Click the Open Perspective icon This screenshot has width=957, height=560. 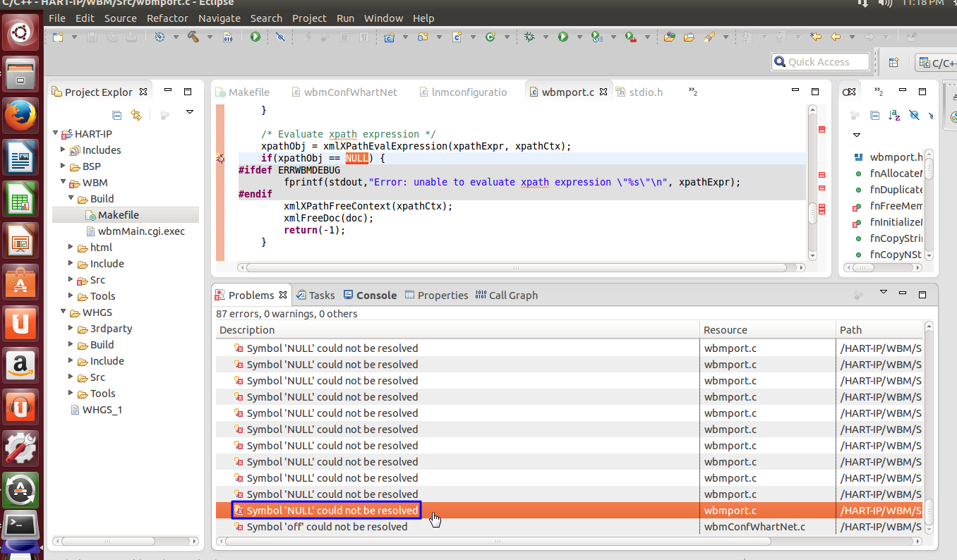pyautogui.click(x=893, y=62)
